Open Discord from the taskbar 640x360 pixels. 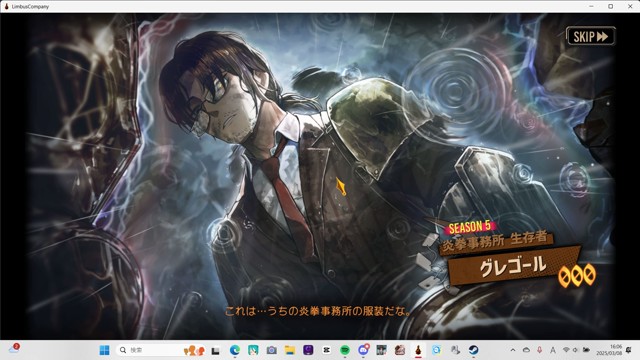click(363, 350)
